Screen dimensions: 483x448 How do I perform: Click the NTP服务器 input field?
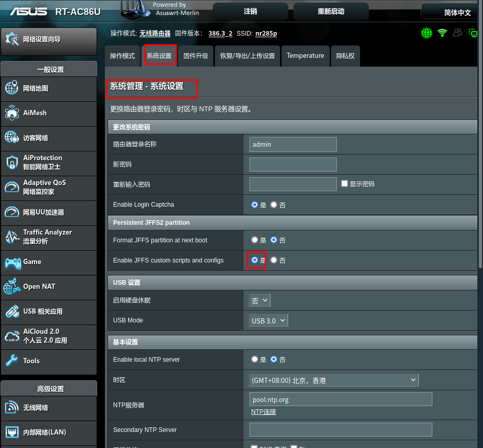(340, 399)
